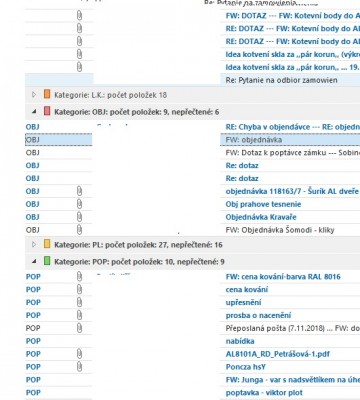Expand the Kategorie PL group

click(x=34, y=245)
